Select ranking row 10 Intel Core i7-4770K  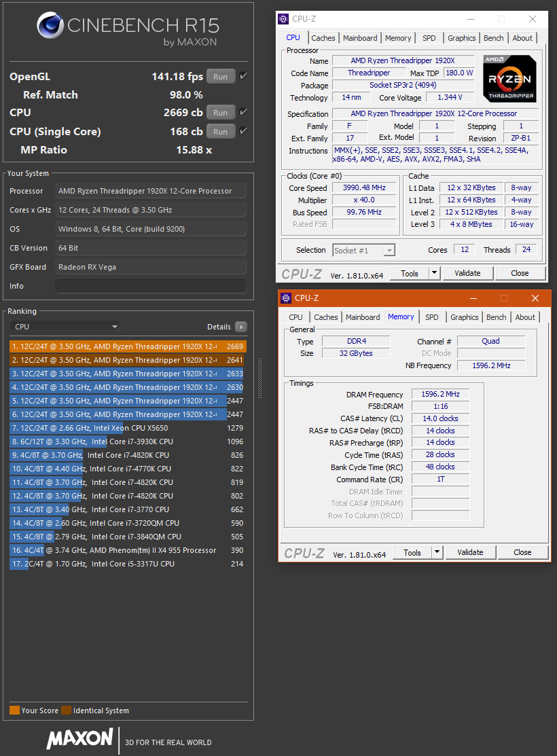point(128,469)
